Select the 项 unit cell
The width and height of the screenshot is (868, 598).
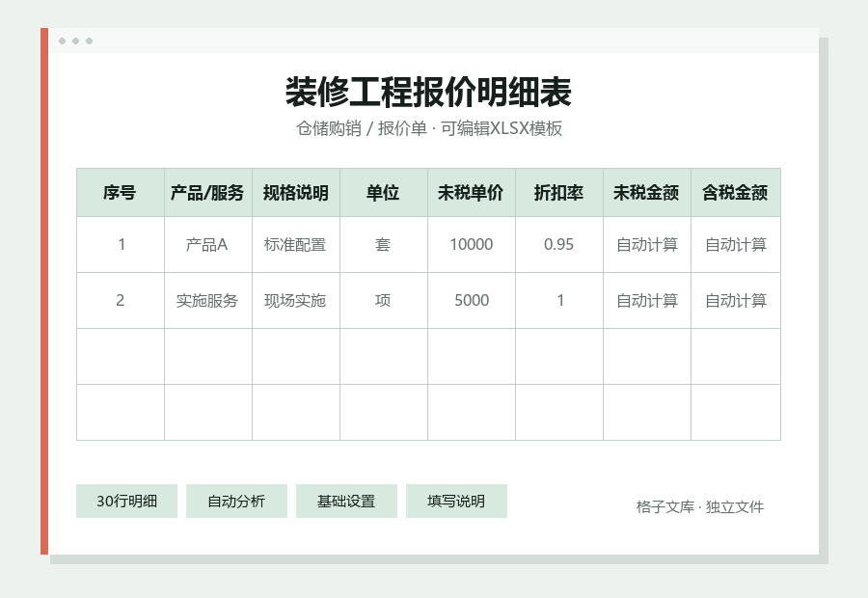384,300
